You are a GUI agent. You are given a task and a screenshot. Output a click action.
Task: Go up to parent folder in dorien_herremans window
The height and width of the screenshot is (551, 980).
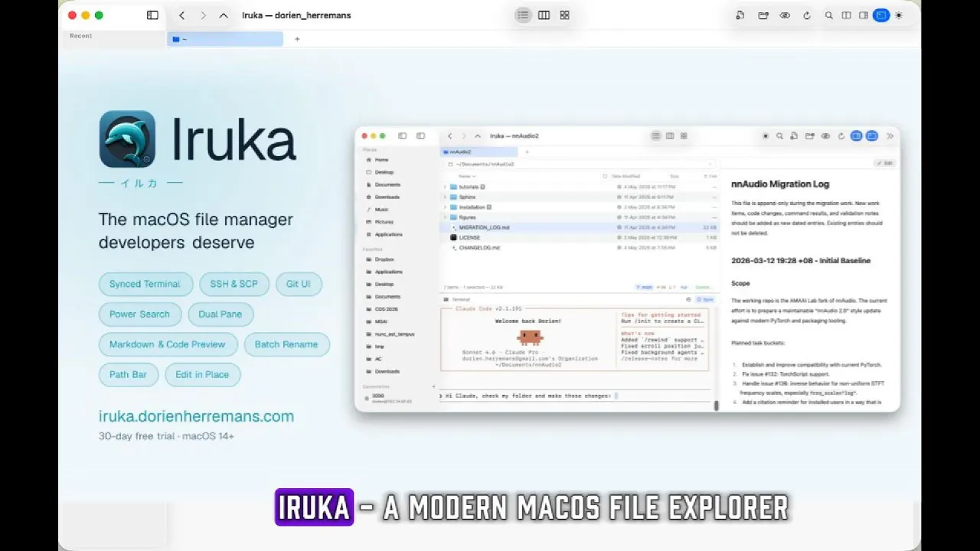click(x=224, y=15)
